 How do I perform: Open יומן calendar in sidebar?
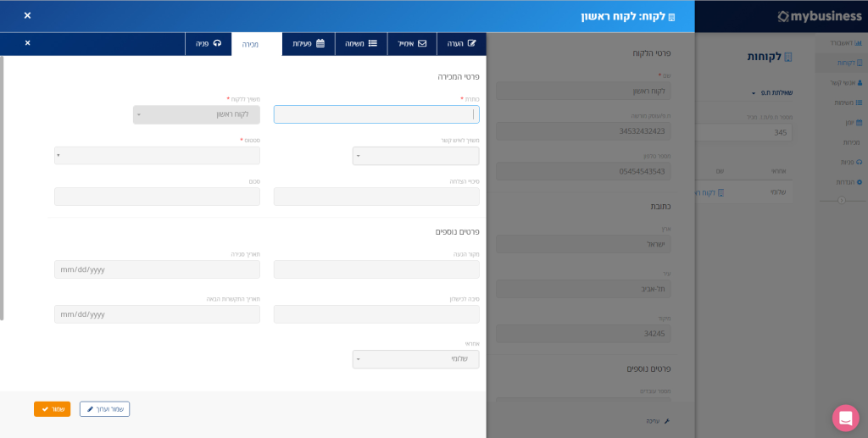(x=854, y=123)
